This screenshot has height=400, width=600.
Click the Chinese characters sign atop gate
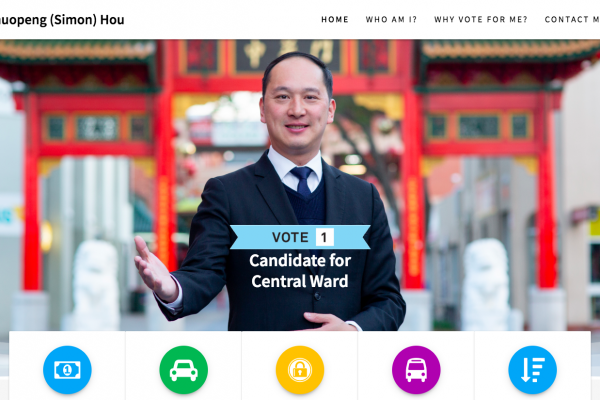[288, 56]
